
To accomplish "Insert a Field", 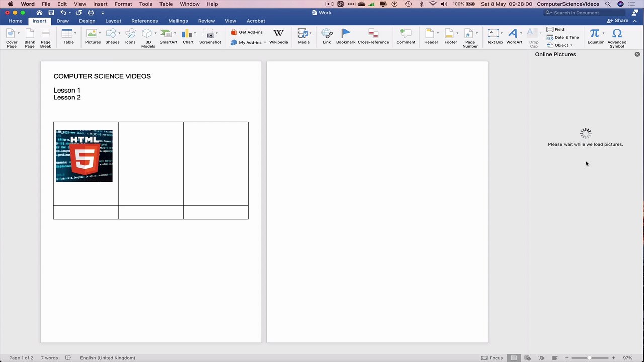I will (x=555, y=29).
